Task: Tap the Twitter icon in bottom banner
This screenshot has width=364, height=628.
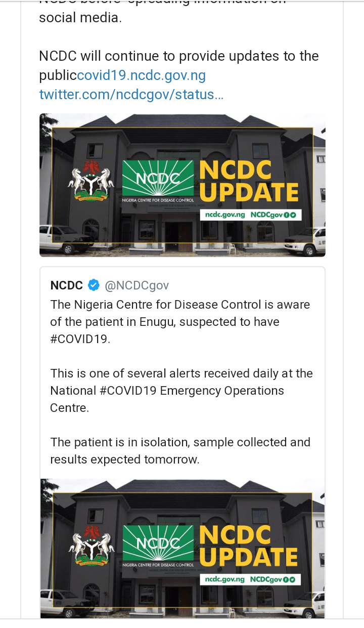Action: click(x=293, y=579)
